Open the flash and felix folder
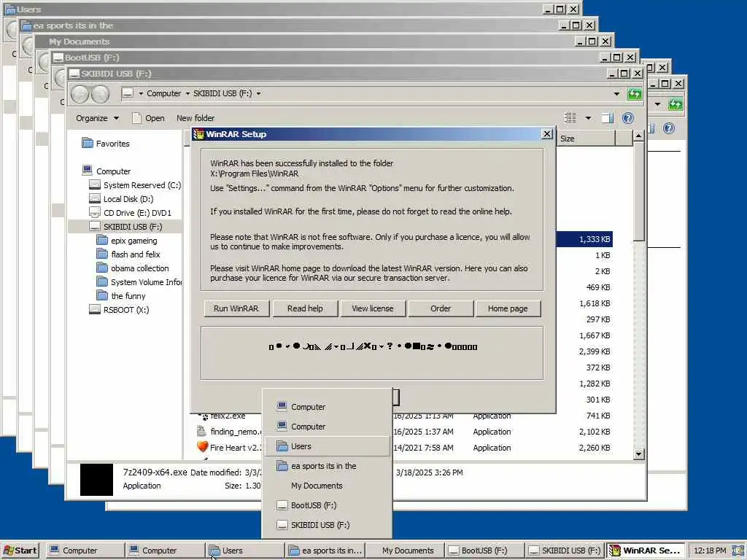 click(128, 254)
